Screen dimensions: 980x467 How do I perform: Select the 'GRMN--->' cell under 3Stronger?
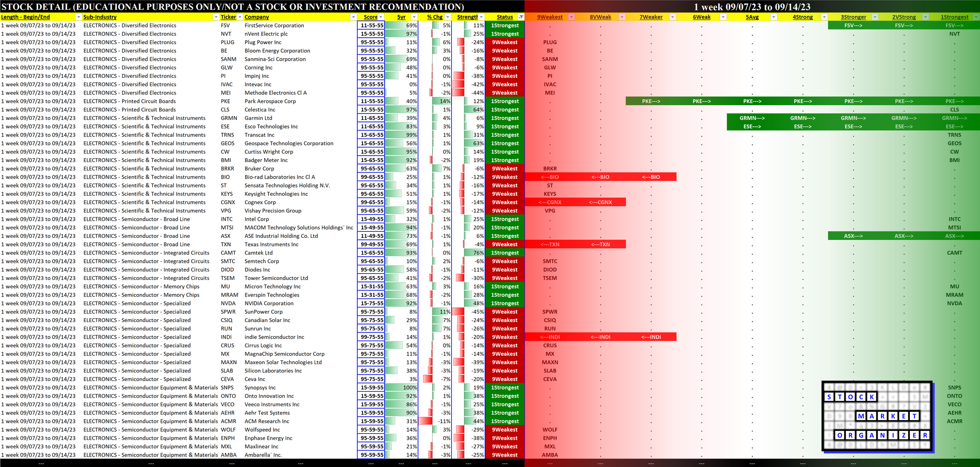click(x=853, y=118)
